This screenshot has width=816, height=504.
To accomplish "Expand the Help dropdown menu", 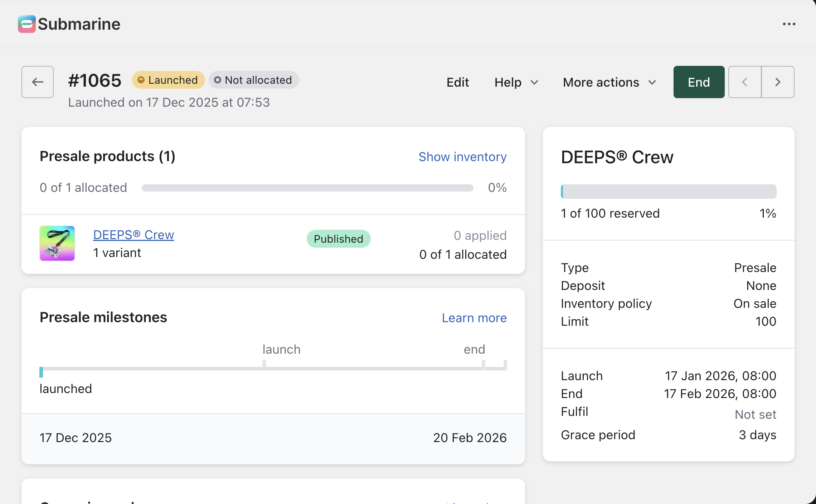I will coord(516,82).
